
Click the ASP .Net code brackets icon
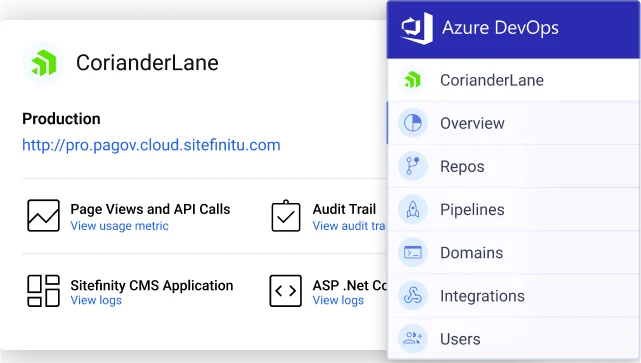tap(286, 291)
